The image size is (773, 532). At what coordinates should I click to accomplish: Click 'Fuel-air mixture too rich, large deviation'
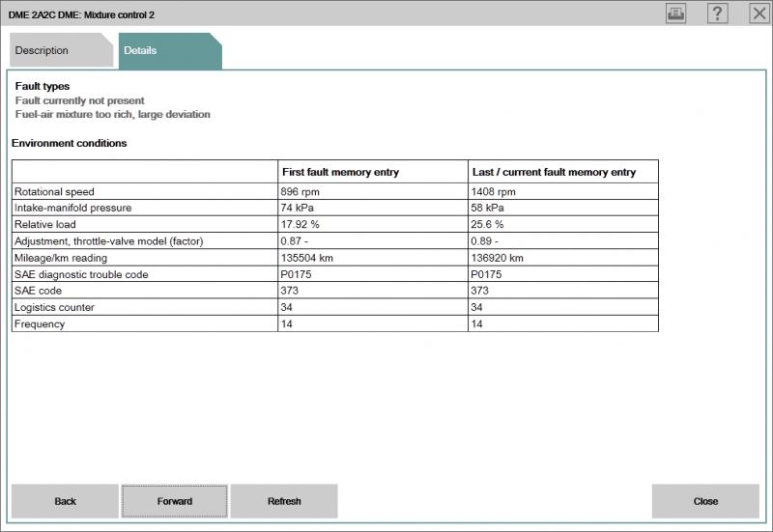[x=113, y=114]
